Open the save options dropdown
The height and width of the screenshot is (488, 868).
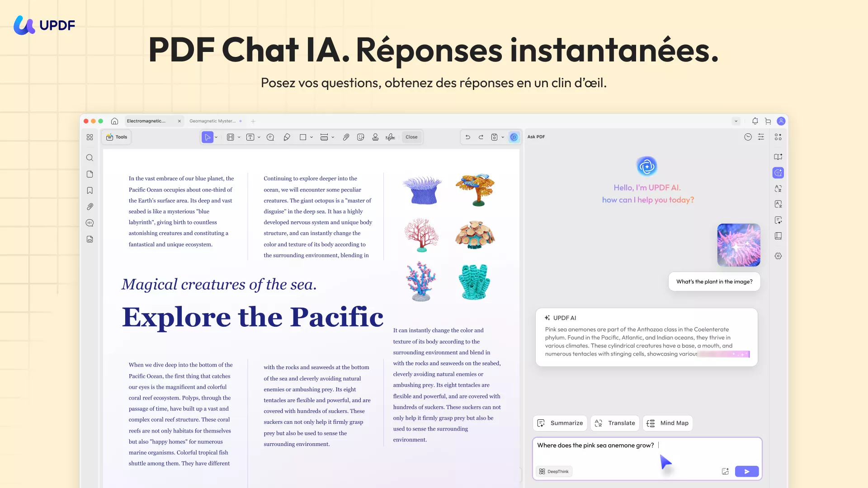click(502, 137)
